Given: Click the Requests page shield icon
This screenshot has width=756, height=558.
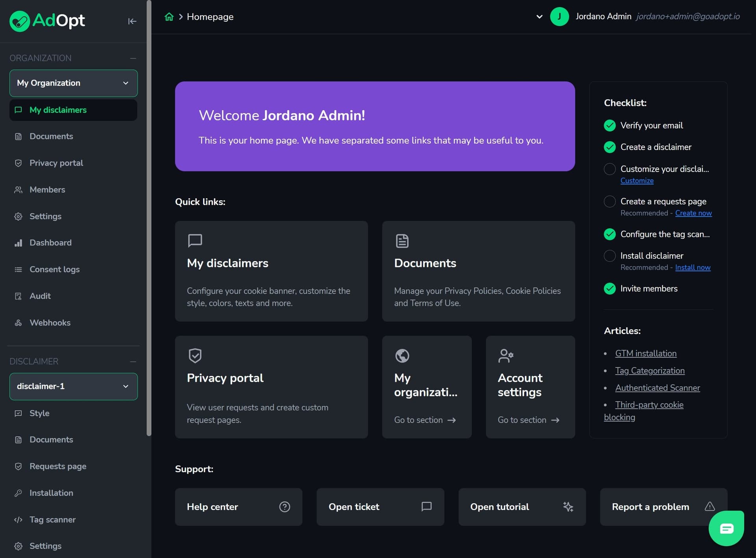Looking at the screenshot, I should 18,466.
